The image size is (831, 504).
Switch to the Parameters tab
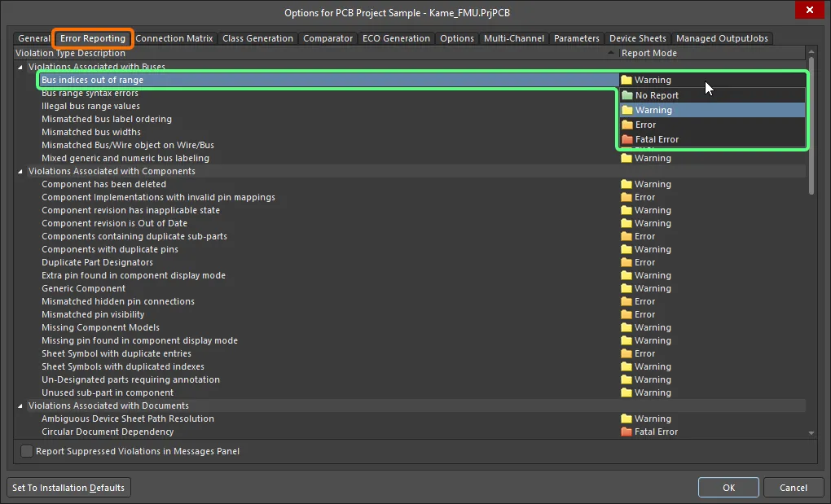coord(576,38)
